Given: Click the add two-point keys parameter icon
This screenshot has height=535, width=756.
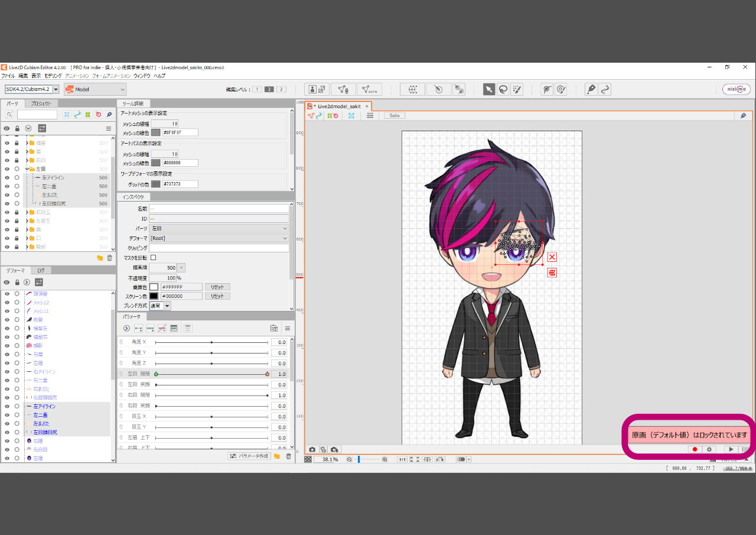Looking at the screenshot, I should tap(138, 328).
